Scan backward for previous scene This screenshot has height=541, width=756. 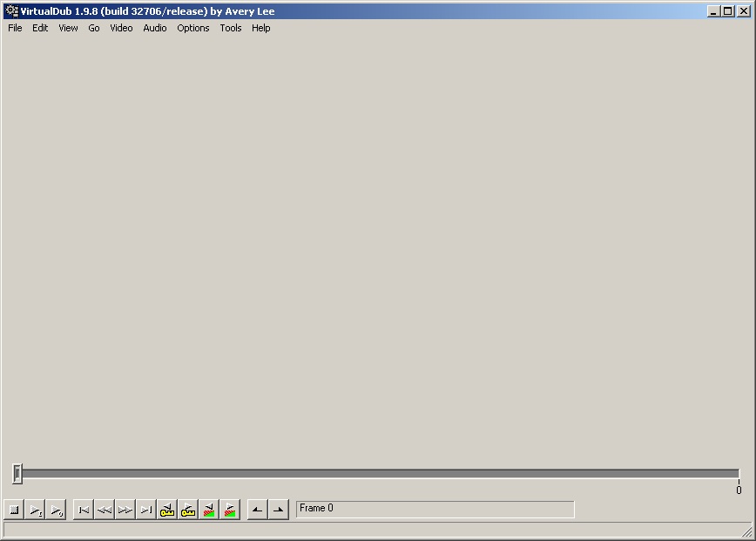[x=209, y=510]
